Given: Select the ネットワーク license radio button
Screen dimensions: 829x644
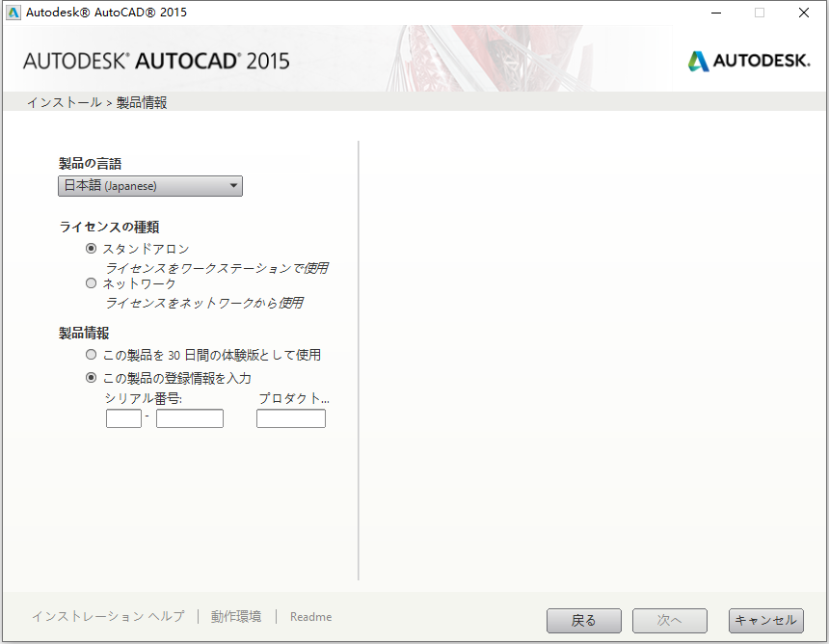Looking at the screenshot, I should (x=91, y=282).
